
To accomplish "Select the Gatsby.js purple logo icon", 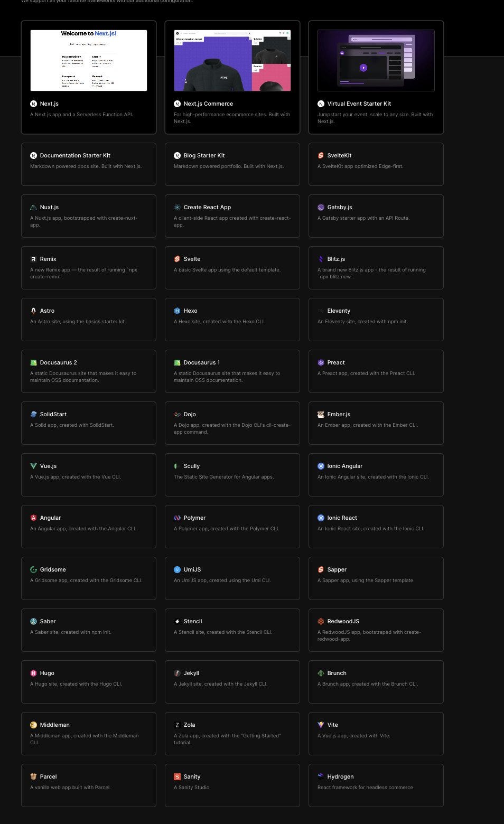I will tap(321, 207).
